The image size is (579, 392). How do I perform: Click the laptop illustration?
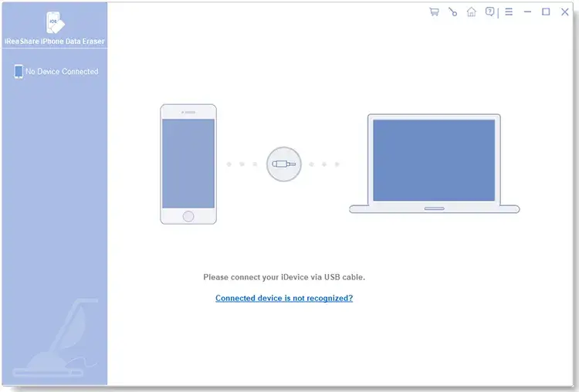coord(434,164)
